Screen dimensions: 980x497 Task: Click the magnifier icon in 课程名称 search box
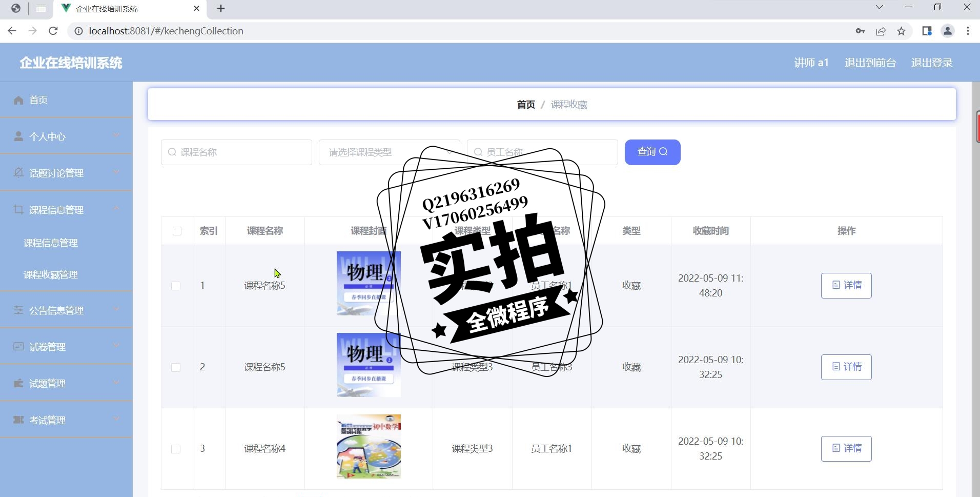click(x=172, y=152)
